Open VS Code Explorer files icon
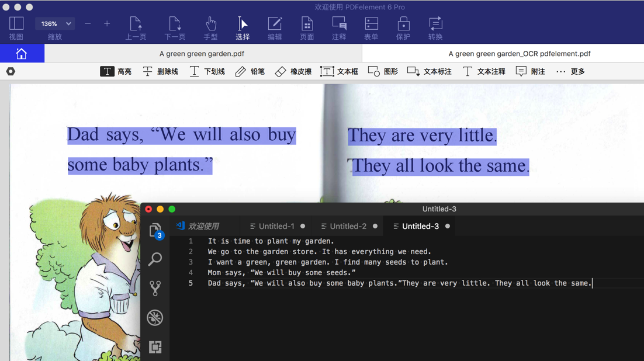644x361 pixels. click(x=155, y=231)
